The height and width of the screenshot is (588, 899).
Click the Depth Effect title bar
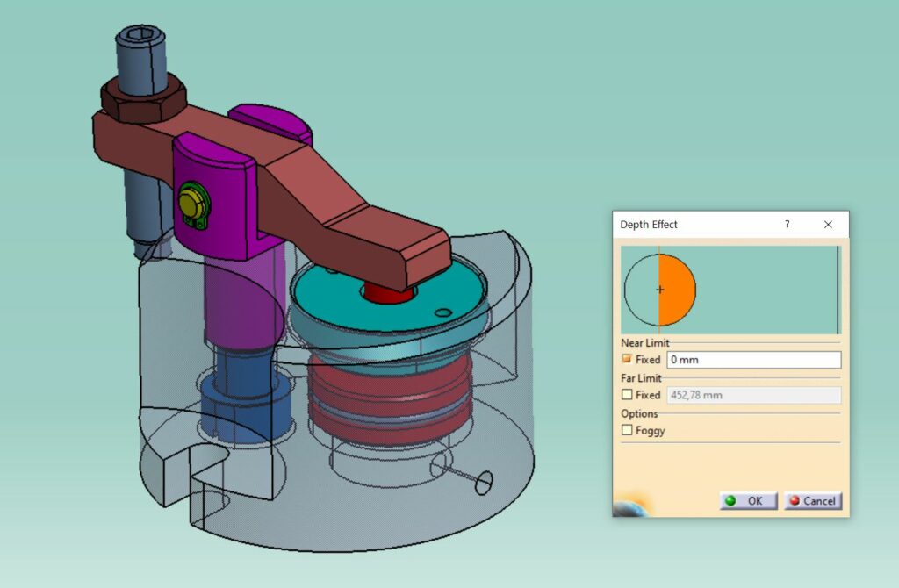pyautogui.click(x=694, y=225)
